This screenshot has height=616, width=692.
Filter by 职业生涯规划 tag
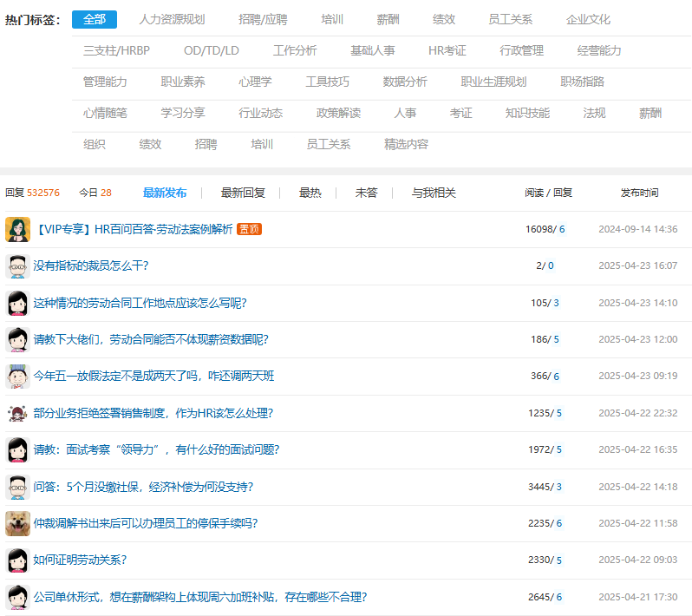tap(493, 82)
